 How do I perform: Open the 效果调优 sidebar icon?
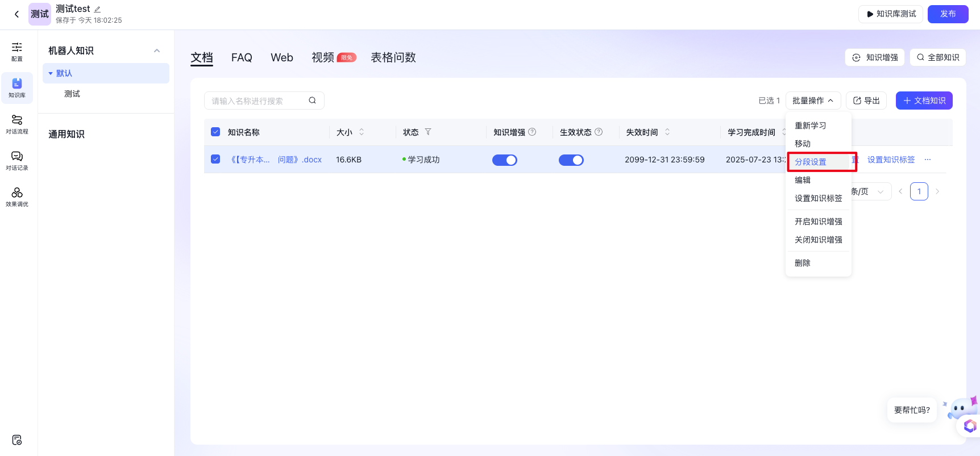(17, 196)
